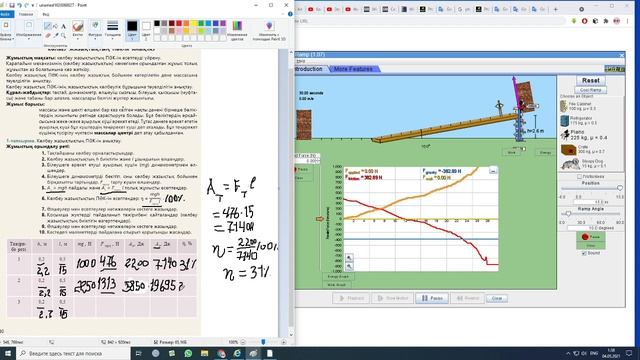This screenshot has height=360, width=640.
Task: Switch to the View tab in Paint
Action: click(46, 14)
